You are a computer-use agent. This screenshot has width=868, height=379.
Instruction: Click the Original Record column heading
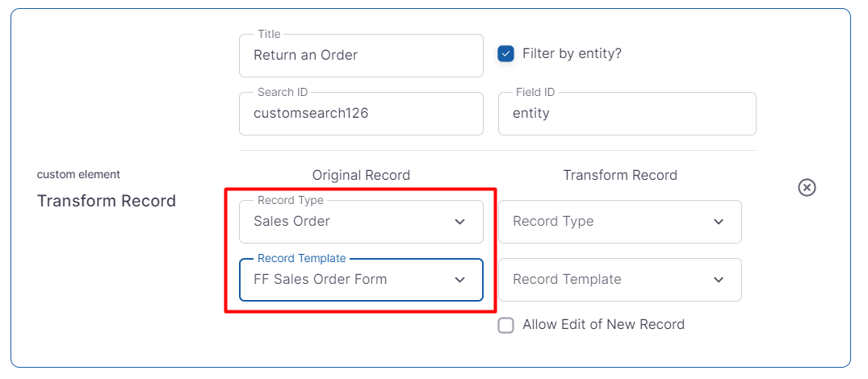361,175
